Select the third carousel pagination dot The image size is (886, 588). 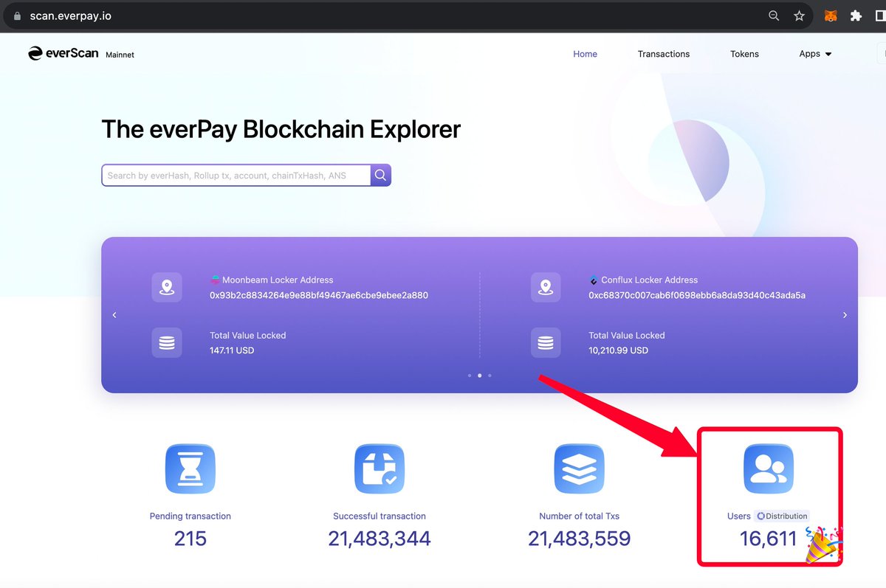pyautogui.click(x=489, y=376)
